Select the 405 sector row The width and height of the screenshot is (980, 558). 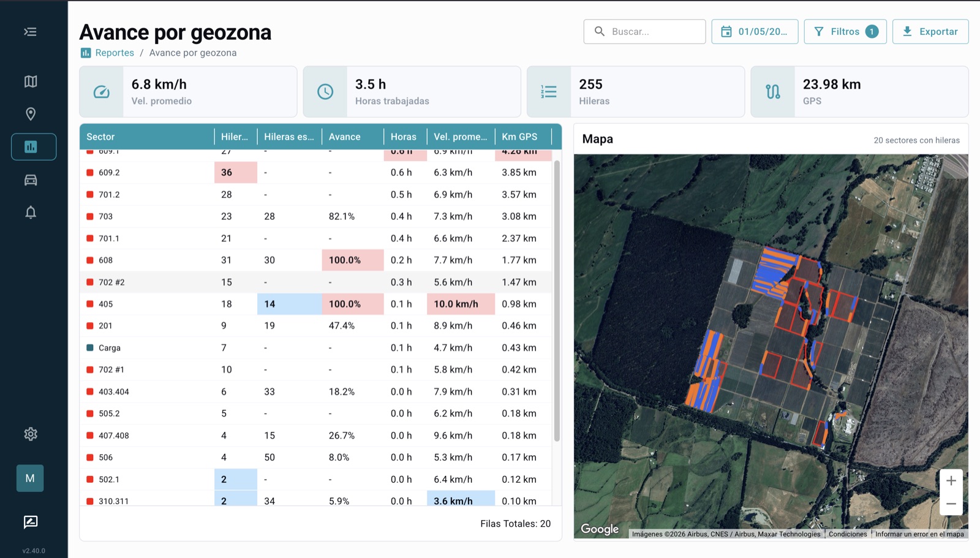pos(316,304)
